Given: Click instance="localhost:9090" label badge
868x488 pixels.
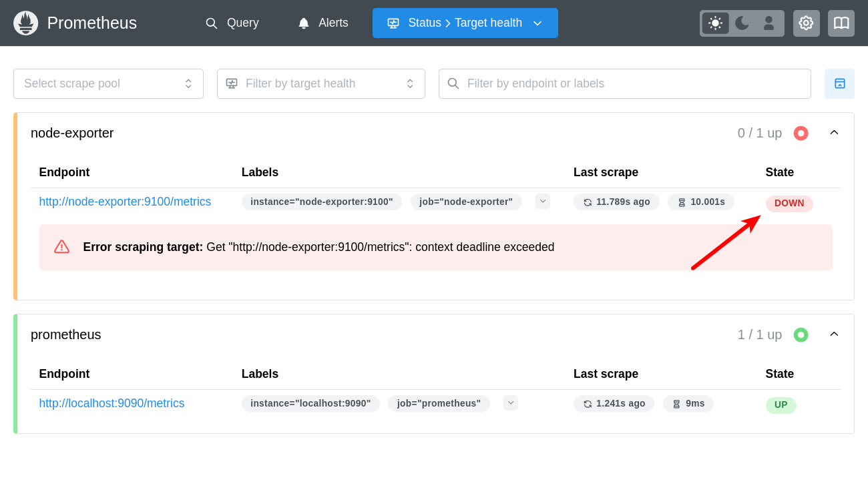Looking at the screenshot, I should click(x=310, y=403).
